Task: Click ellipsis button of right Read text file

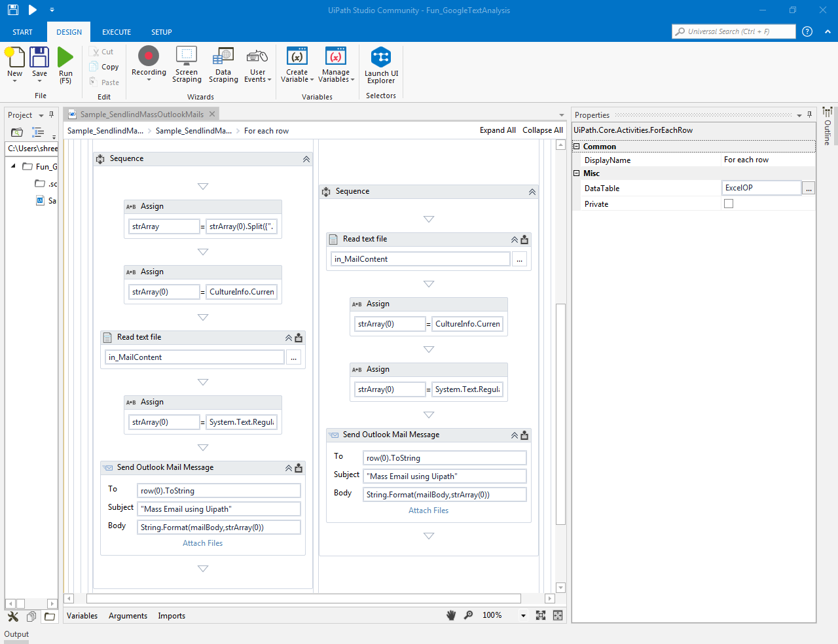Action: (x=519, y=259)
